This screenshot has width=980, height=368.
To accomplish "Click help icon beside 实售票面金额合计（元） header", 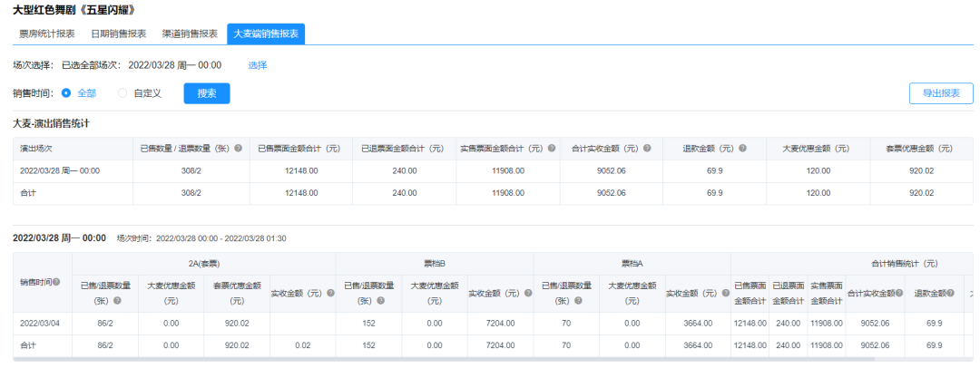I will 552,149.
